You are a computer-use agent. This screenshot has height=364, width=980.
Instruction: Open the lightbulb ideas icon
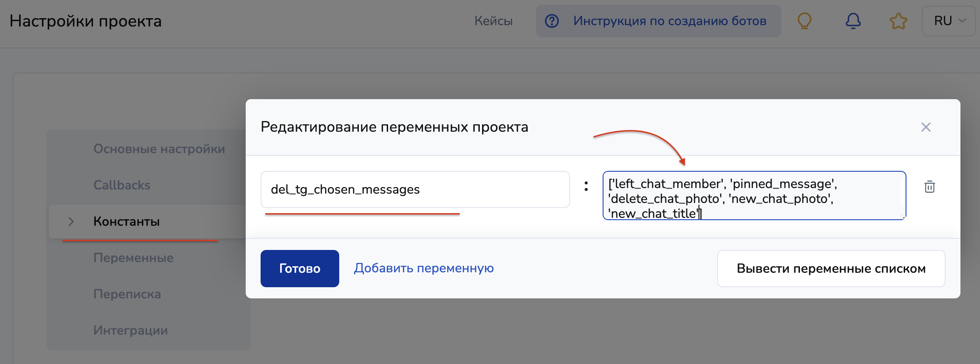[804, 21]
